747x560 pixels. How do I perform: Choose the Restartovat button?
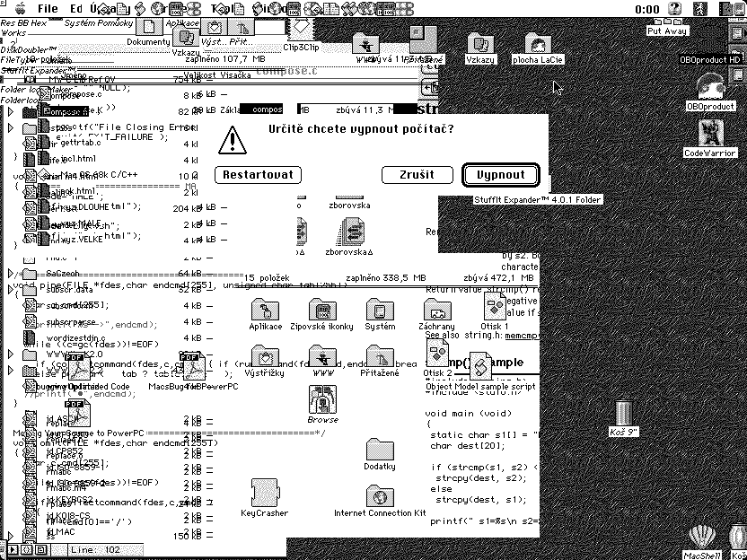point(258,175)
